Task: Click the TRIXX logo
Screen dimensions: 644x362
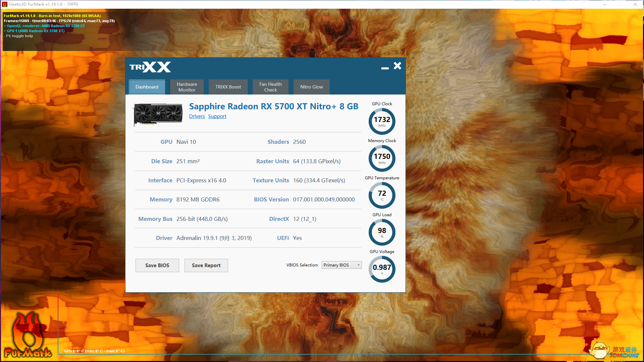Action: 150,67
